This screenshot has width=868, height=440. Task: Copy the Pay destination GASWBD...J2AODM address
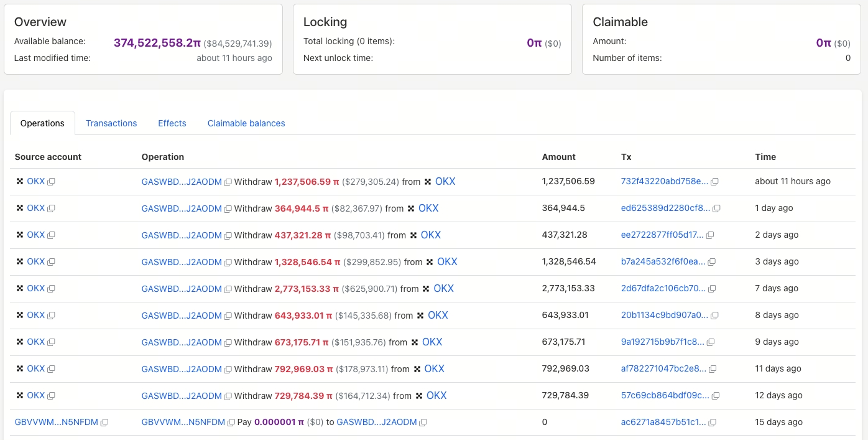tap(423, 423)
